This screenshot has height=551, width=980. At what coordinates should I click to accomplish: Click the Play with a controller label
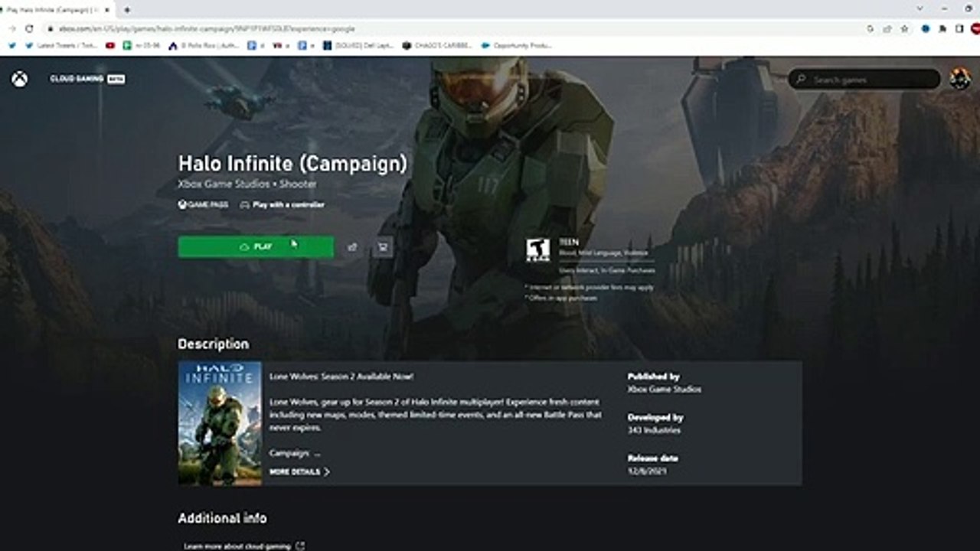282,205
